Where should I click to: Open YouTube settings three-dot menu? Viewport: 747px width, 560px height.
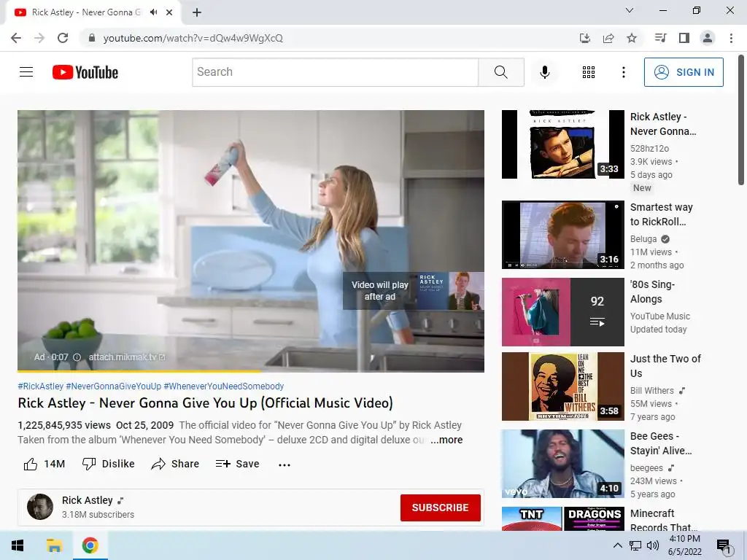click(x=624, y=72)
